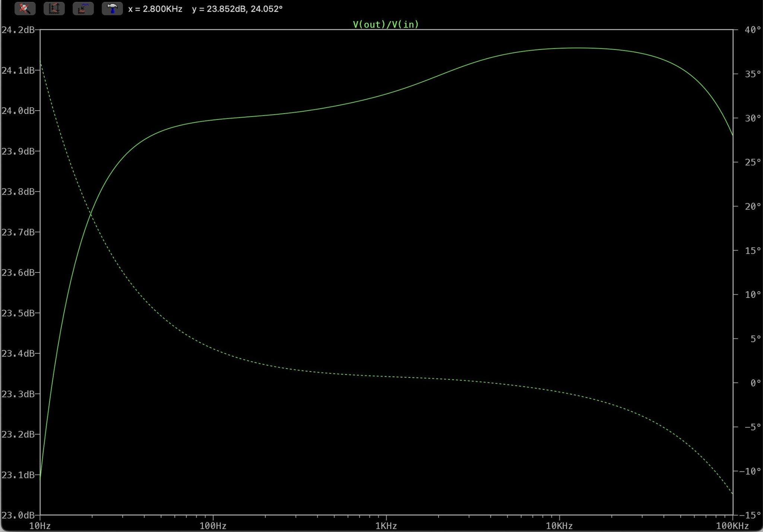Click the 24.2dB left axis label

click(18, 30)
